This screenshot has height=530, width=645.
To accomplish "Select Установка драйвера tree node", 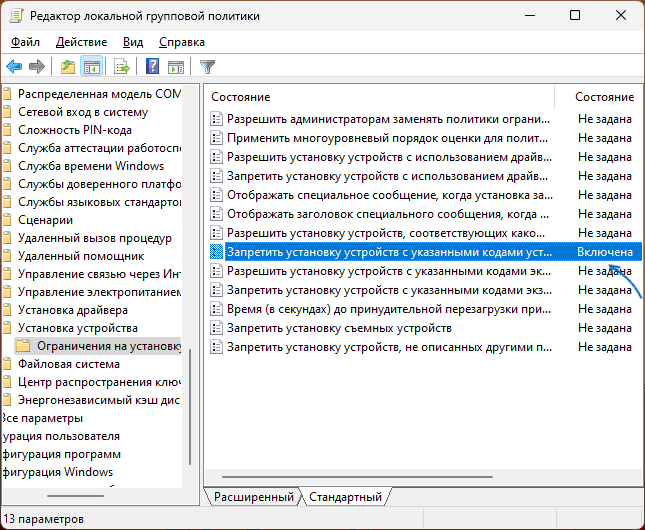I will point(73,310).
